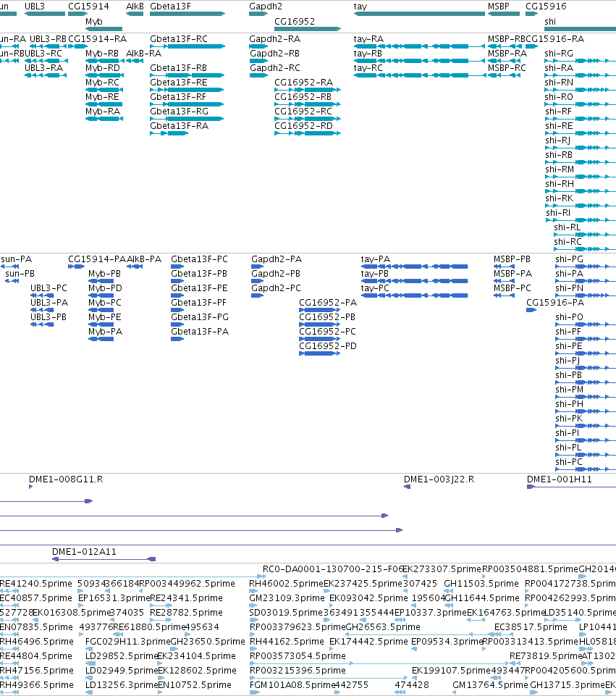Select EST RH46002.5prime
This screenshot has width=616, height=696.
tap(286, 583)
